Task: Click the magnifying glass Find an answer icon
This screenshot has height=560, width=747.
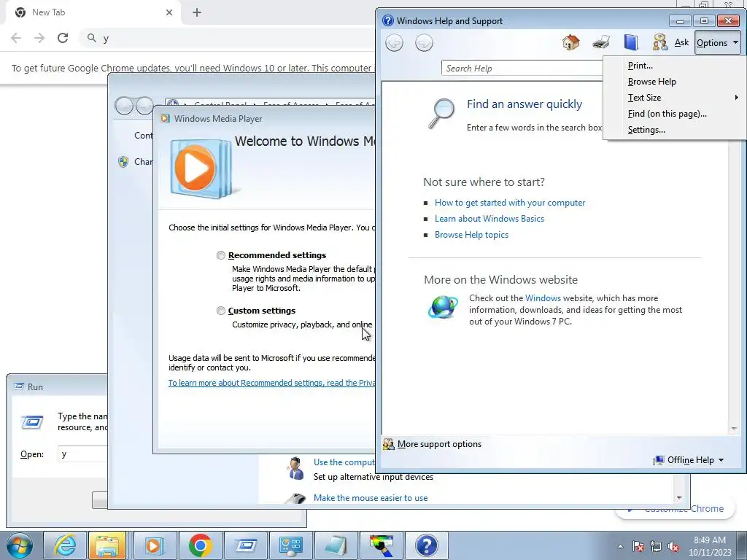Action: pos(441,113)
